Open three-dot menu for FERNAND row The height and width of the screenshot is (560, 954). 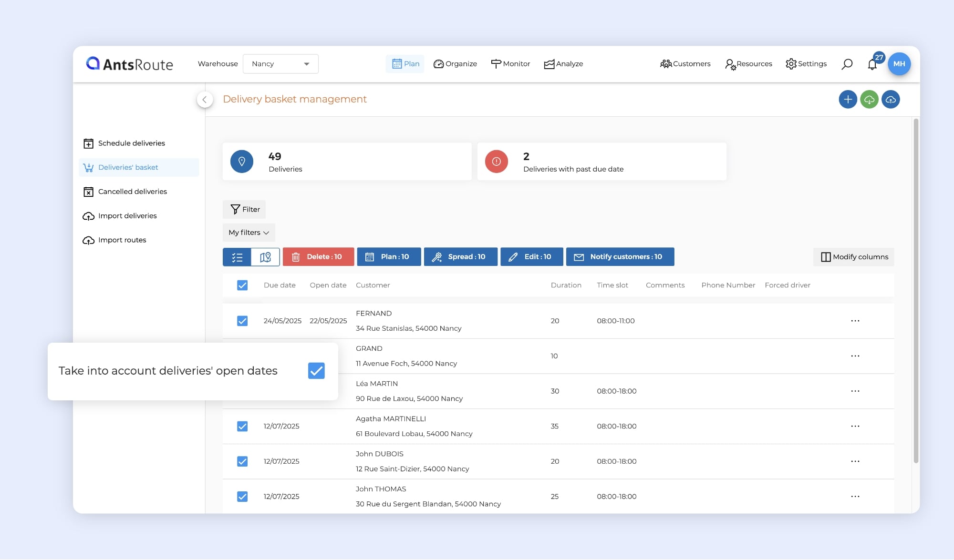coord(855,321)
